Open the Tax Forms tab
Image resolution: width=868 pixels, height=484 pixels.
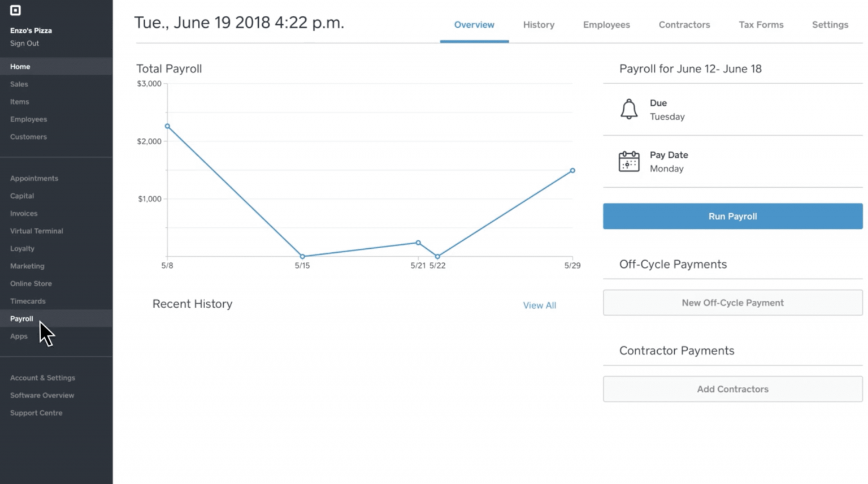[761, 25]
